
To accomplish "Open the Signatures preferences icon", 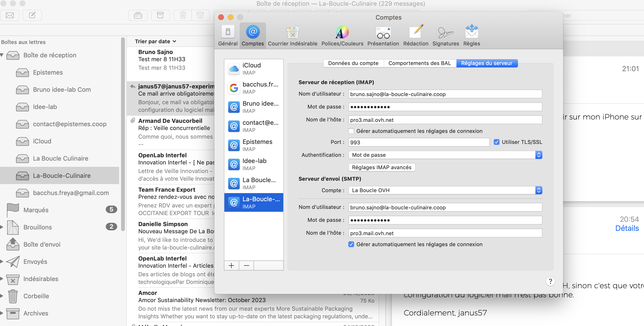I will point(445,36).
